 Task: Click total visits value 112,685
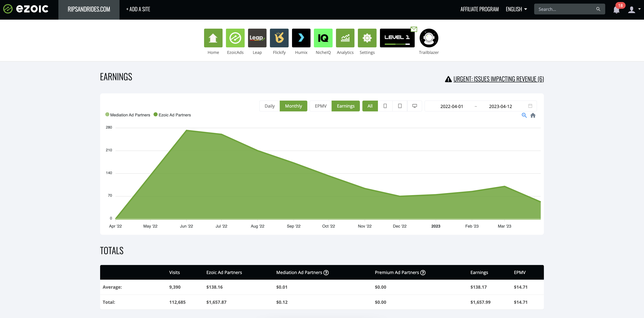point(177,302)
